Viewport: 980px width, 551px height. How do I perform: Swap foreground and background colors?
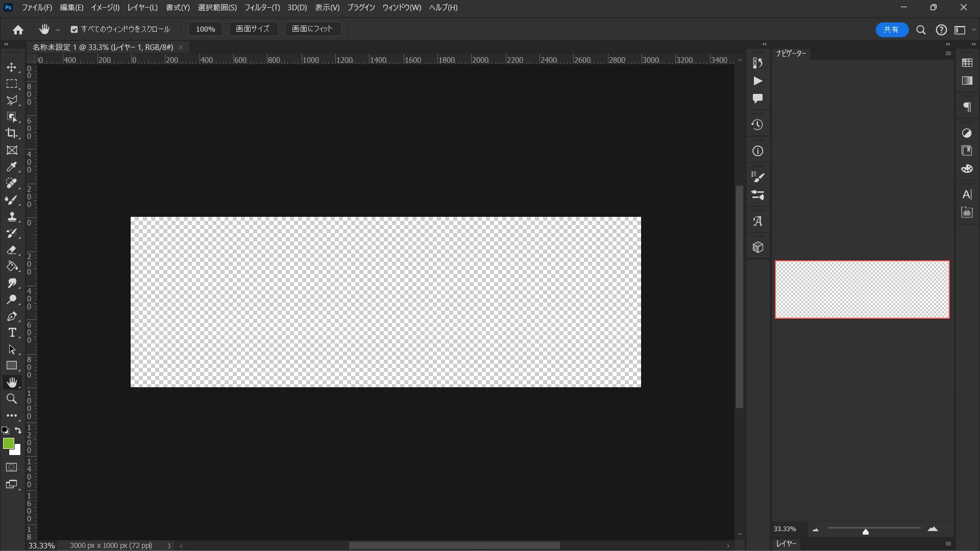[18, 431]
